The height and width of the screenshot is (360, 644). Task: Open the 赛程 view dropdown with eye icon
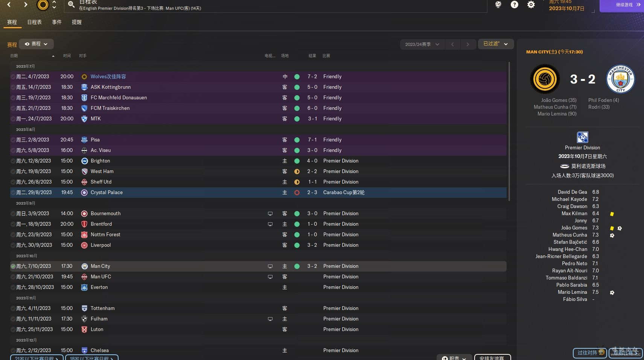click(x=36, y=44)
